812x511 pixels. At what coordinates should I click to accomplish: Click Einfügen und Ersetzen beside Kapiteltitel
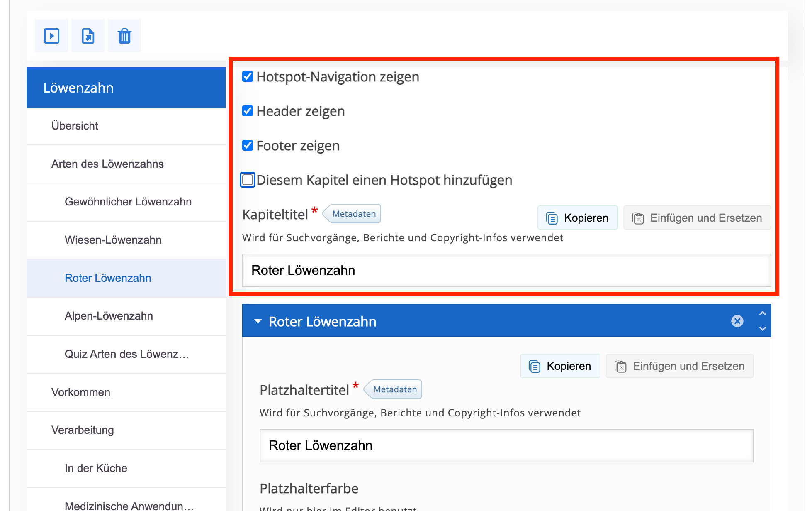point(697,218)
